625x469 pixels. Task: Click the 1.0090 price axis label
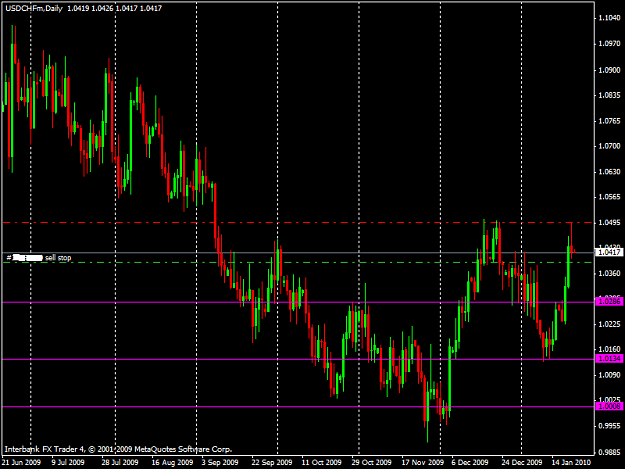click(609, 375)
